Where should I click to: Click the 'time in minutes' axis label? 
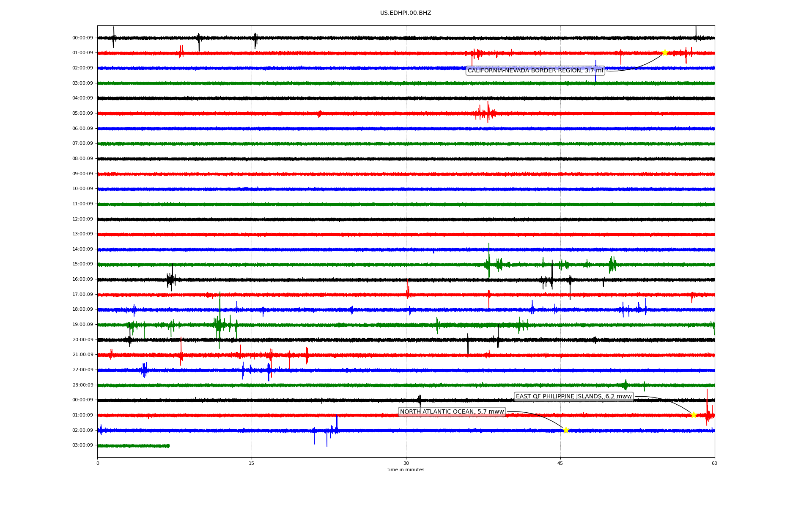tap(406, 469)
